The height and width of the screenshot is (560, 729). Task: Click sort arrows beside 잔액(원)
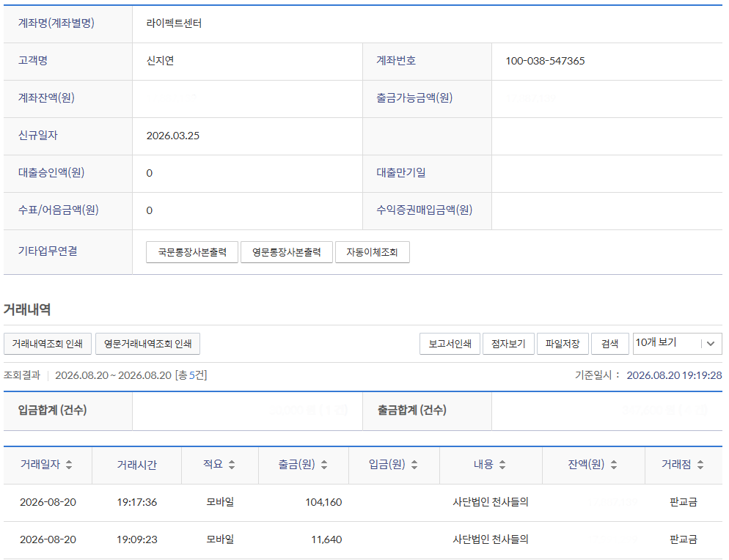coord(614,464)
